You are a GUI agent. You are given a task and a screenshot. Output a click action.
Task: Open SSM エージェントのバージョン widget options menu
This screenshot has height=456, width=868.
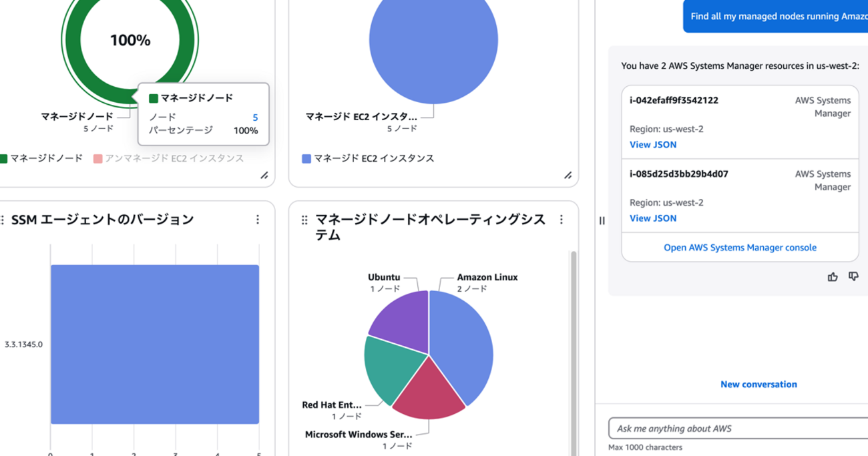point(258,219)
